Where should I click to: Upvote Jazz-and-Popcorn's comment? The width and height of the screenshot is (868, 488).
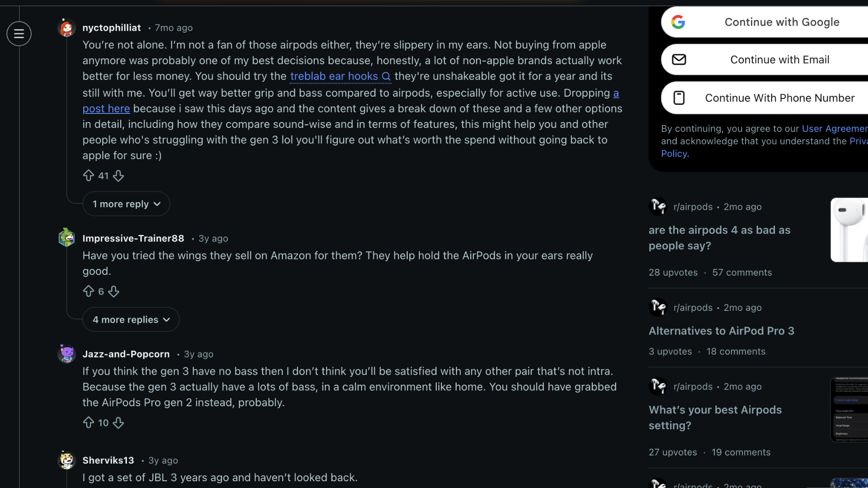tap(89, 422)
